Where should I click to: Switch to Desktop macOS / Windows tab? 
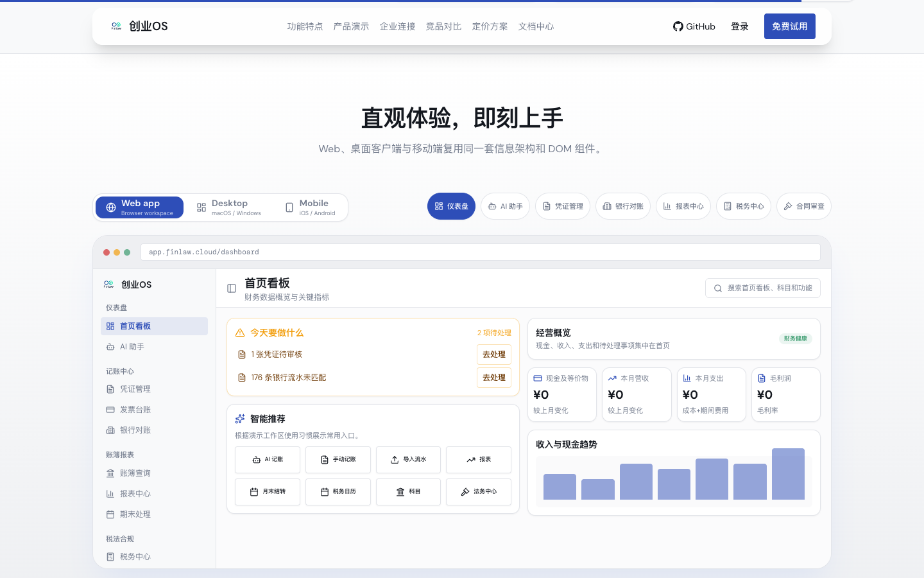(x=229, y=207)
